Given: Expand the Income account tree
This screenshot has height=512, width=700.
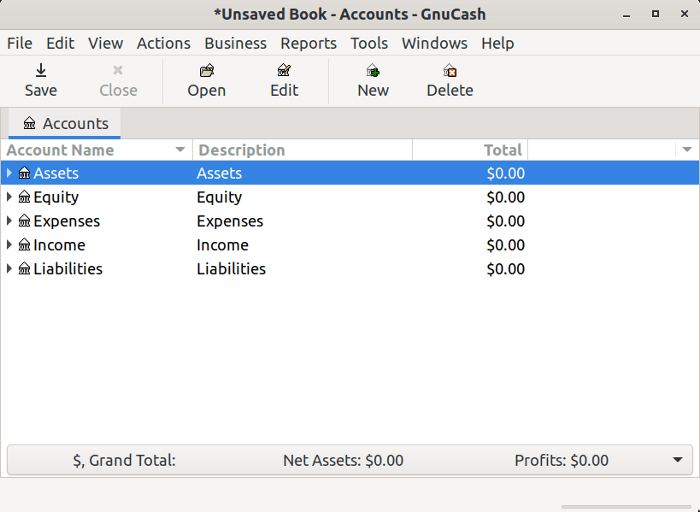Looking at the screenshot, I should pos(9,245).
